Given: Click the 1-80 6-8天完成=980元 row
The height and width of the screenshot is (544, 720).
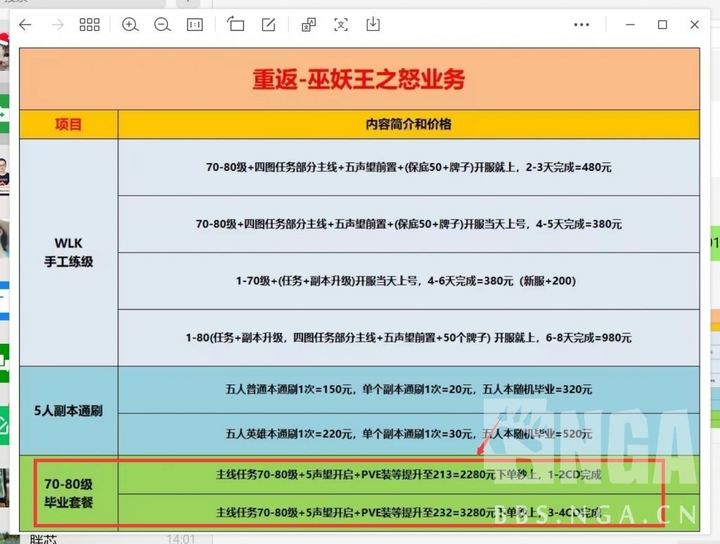Looking at the screenshot, I should [x=409, y=337].
